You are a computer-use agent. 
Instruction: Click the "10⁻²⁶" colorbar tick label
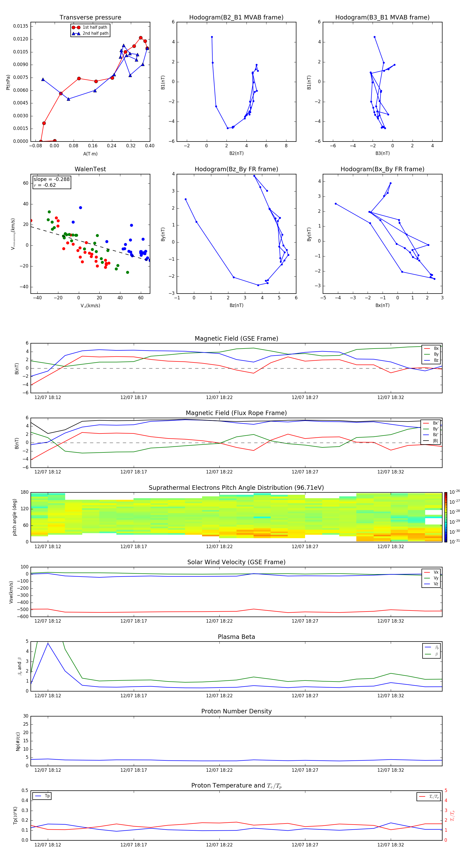click(x=455, y=492)
